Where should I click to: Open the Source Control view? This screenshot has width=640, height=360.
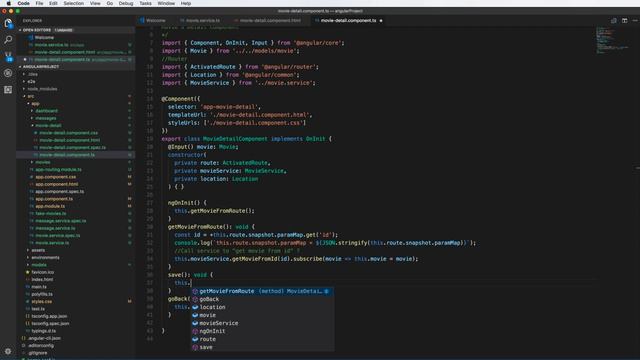(x=8, y=56)
